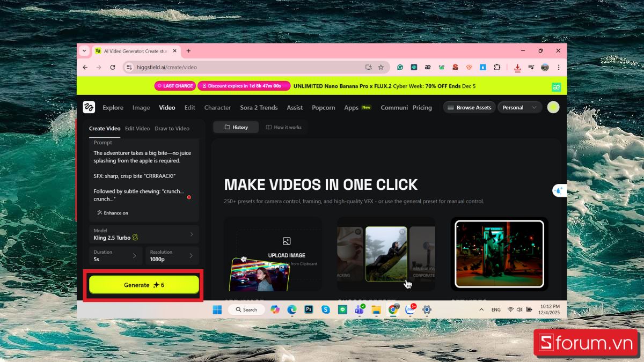Select the foggy landscape preset thumbnail

pyautogui.click(x=386, y=253)
